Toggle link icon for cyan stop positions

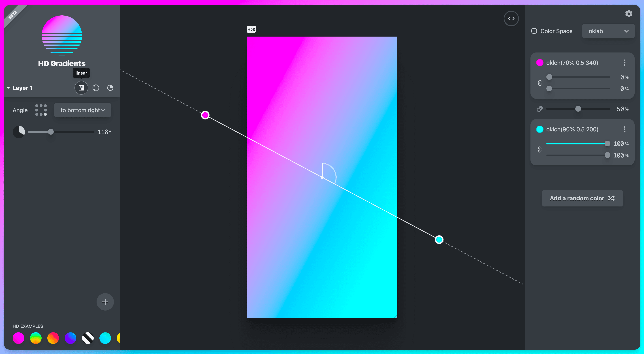pyautogui.click(x=540, y=150)
